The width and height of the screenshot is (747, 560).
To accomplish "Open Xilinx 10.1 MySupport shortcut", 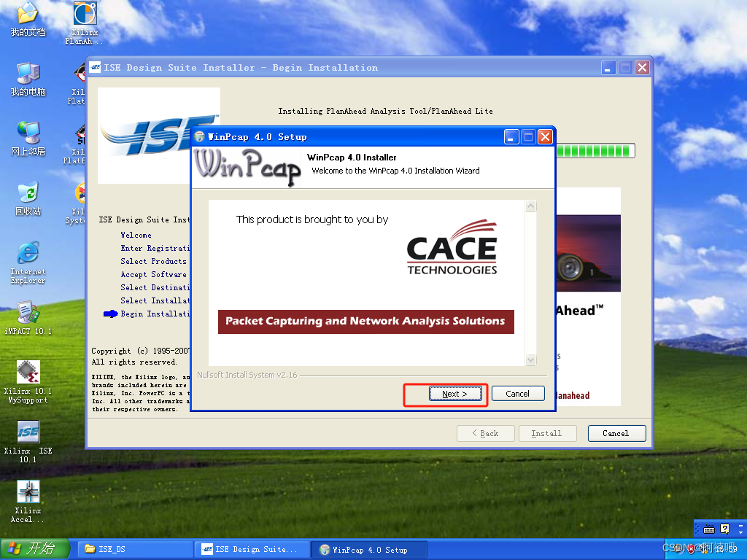I will point(28,382).
